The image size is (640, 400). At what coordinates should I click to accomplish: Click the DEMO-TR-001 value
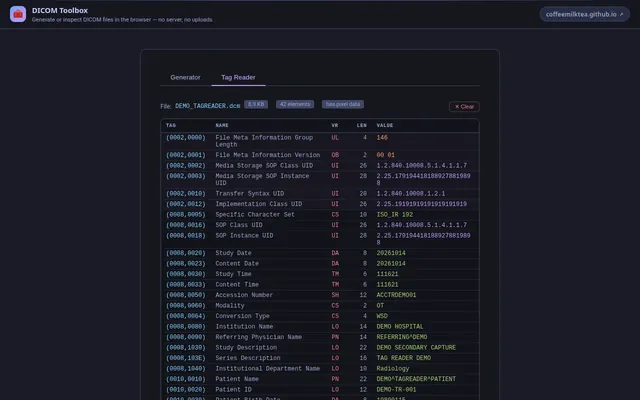coord(396,390)
